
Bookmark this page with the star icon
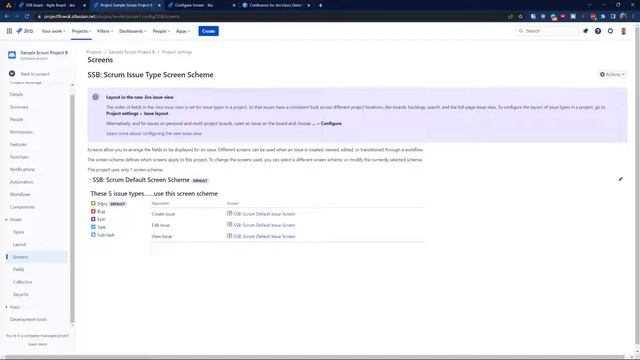520,16
